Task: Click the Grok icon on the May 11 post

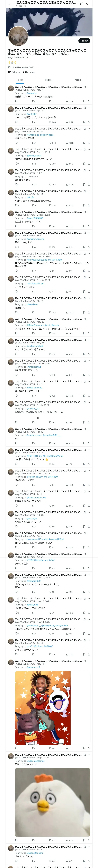Action: pyautogui.click(x=85, y=87)
